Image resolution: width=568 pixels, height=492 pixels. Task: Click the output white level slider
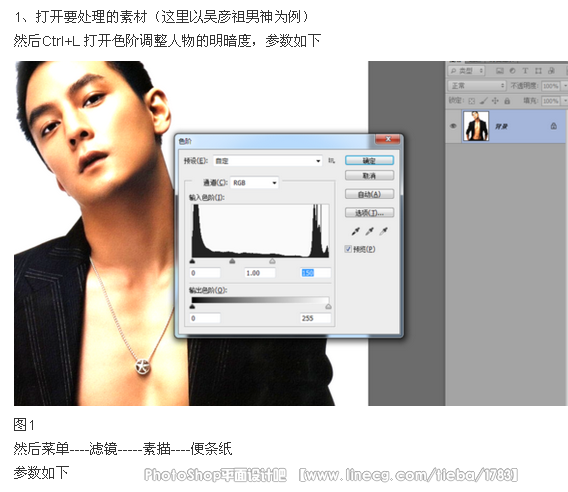(328, 307)
